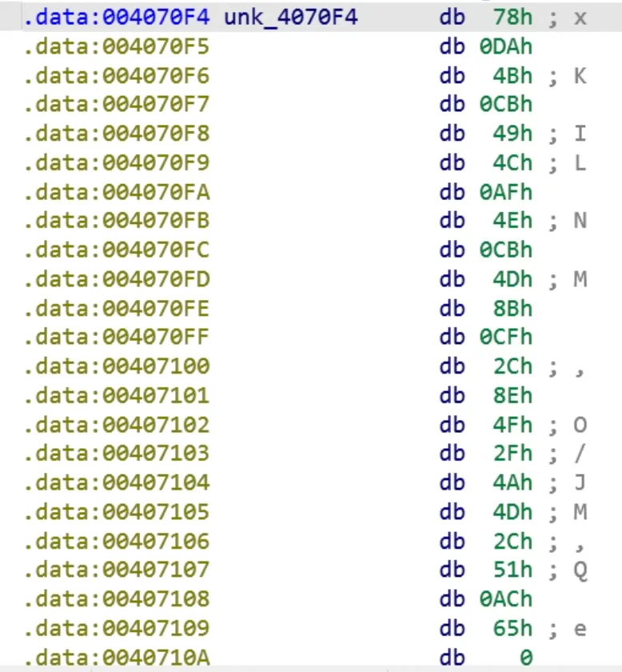Screen dimensions: 622x672
Task: Select address .data:00407107
Action: 117,569
